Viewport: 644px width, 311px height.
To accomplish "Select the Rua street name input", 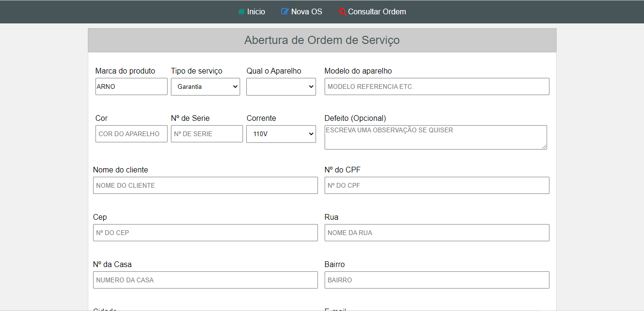I will [x=436, y=233].
